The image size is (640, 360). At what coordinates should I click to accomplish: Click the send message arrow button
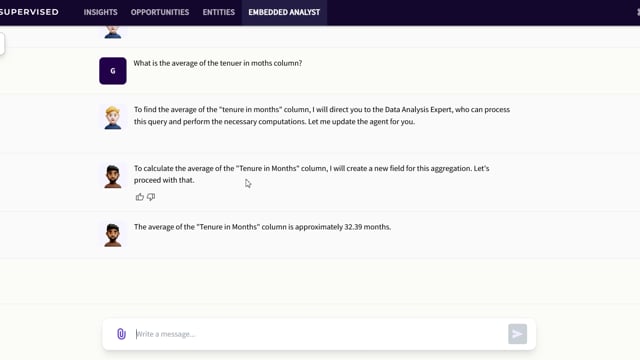(517, 334)
